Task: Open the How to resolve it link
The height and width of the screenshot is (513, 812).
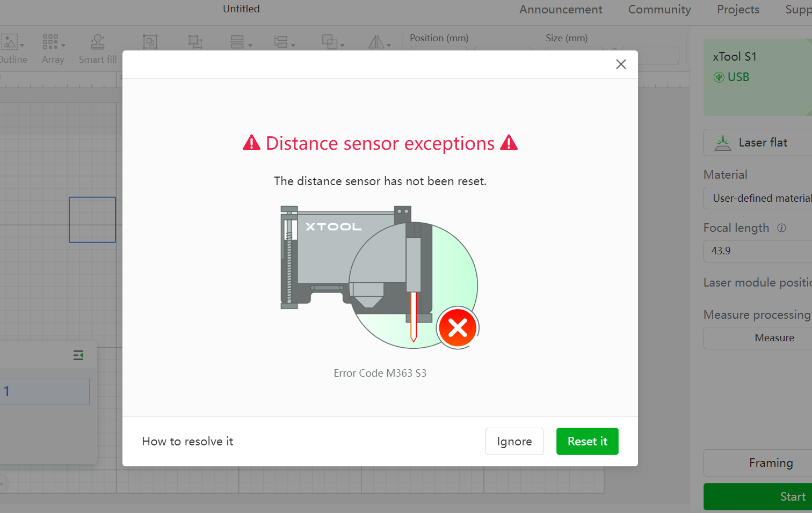Action: 187,441
